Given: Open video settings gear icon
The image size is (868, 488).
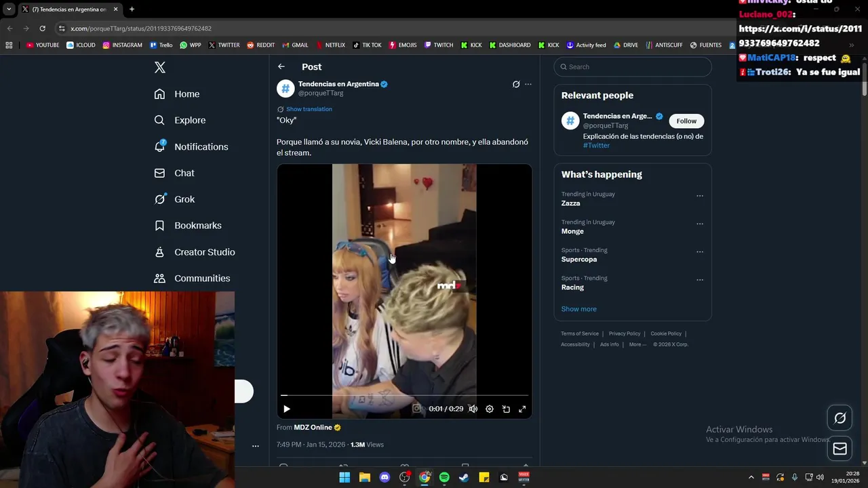Looking at the screenshot, I should pyautogui.click(x=490, y=409).
